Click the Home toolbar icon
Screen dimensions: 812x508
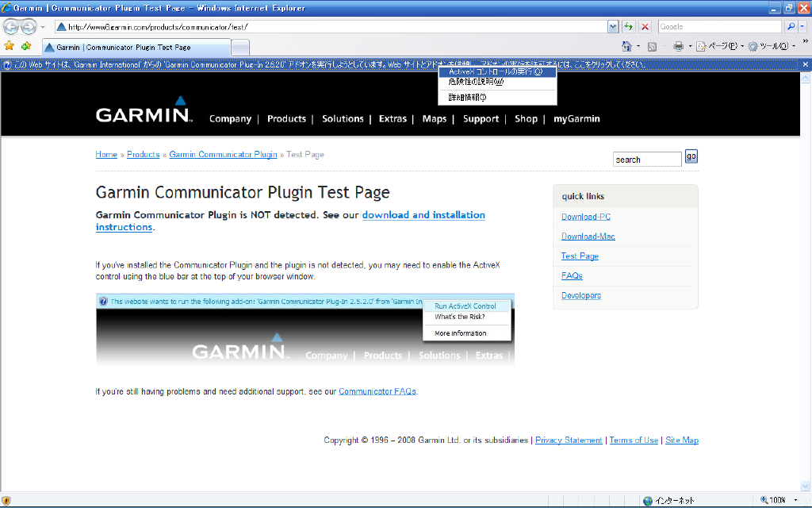pos(626,47)
